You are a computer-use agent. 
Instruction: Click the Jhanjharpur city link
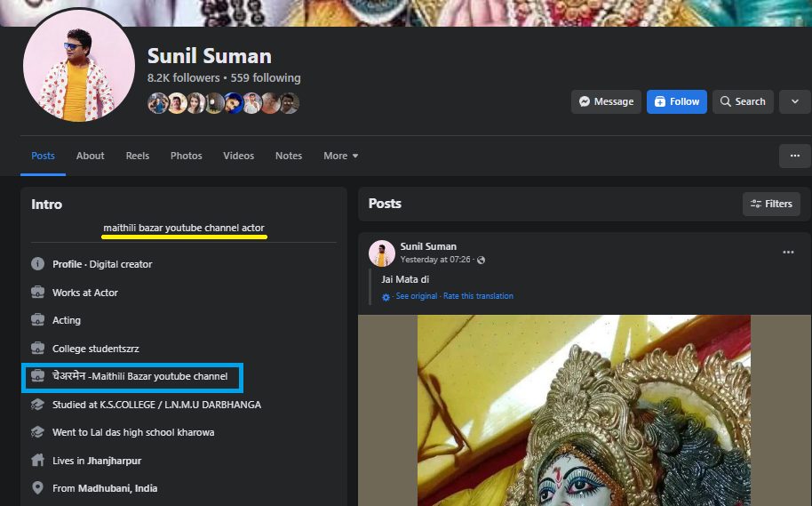tap(114, 461)
